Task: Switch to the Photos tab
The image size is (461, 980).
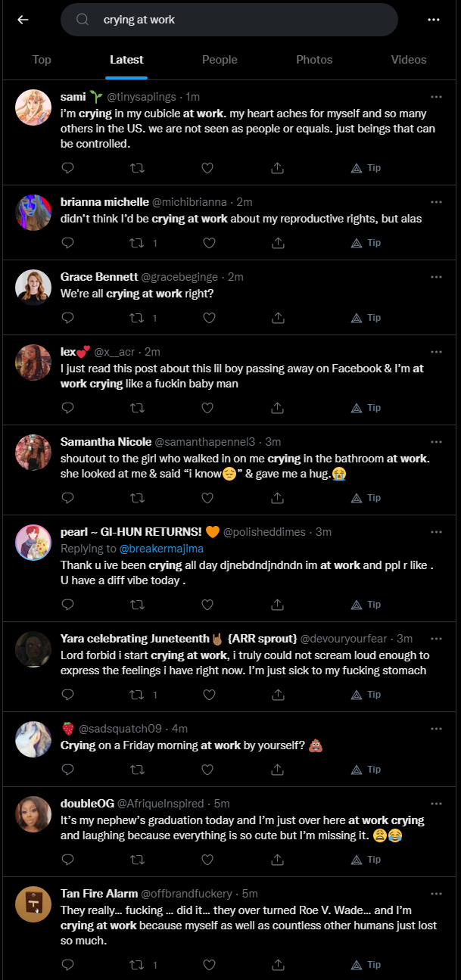Action: (x=314, y=60)
